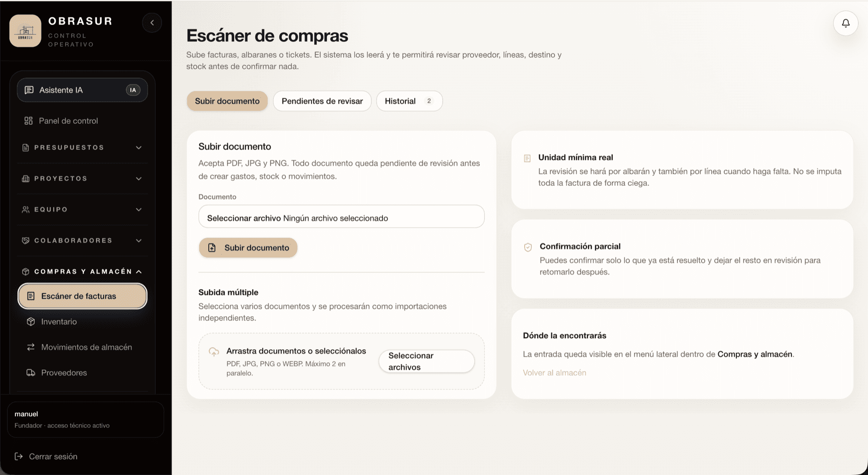Click the Colaboradores handshake icon

pyautogui.click(x=26, y=240)
